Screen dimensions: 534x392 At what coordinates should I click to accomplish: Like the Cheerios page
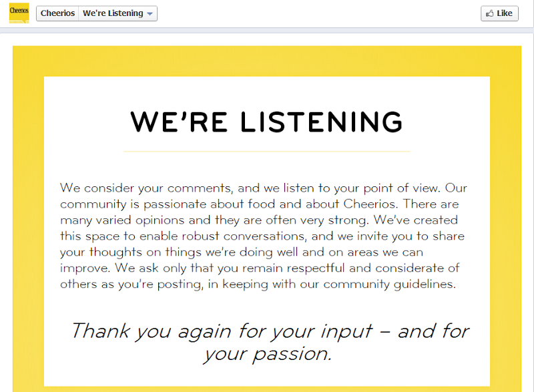[x=499, y=13]
